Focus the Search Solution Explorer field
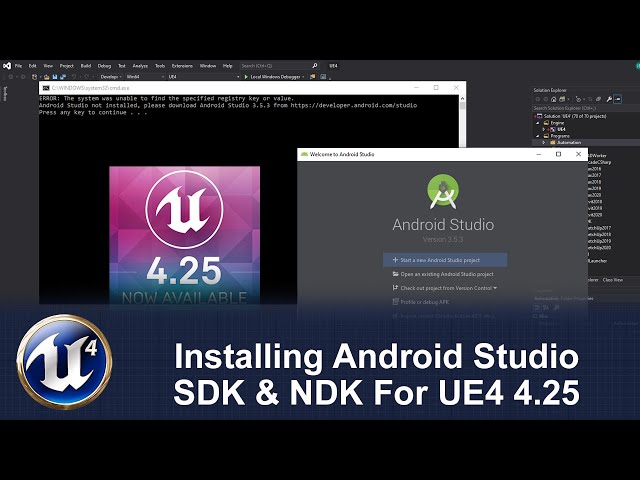Screen dimensions: 640x480 click(586, 108)
